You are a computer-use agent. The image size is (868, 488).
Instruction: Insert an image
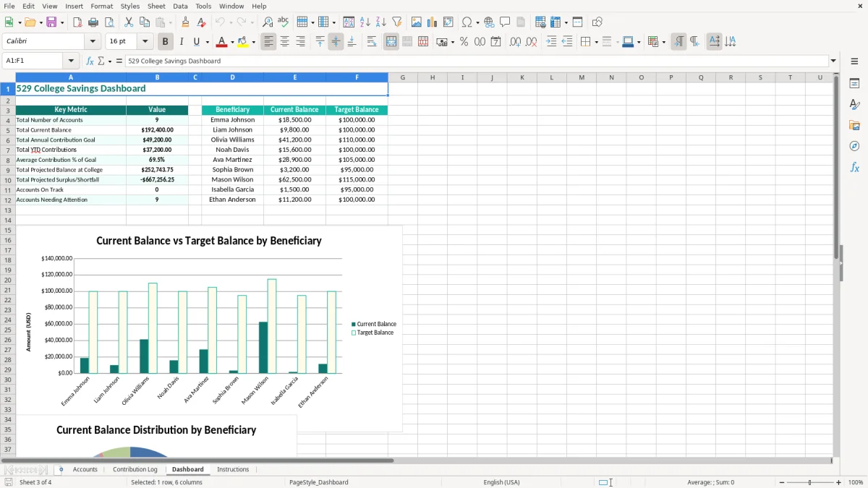(417, 22)
